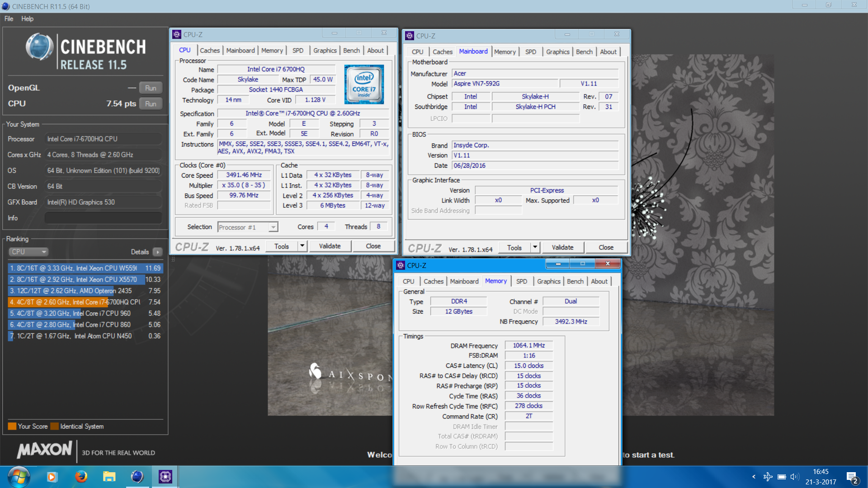The height and width of the screenshot is (488, 868).
Task: Run the CPU benchmark
Action: tap(151, 103)
